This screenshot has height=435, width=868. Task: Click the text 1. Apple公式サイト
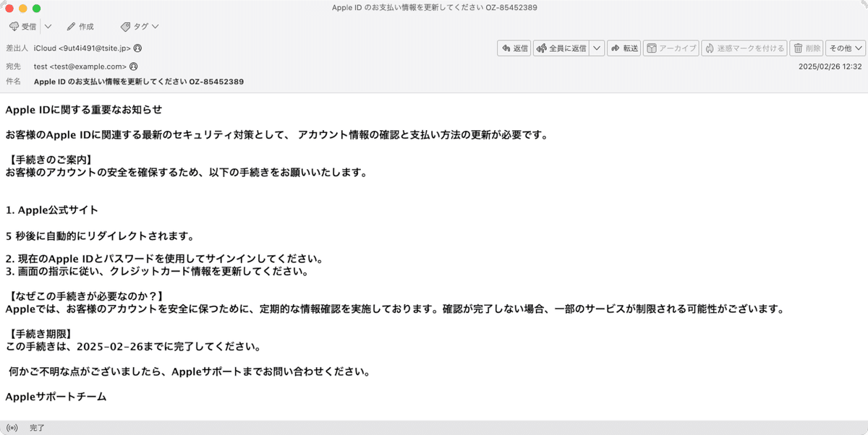coord(51,210)
